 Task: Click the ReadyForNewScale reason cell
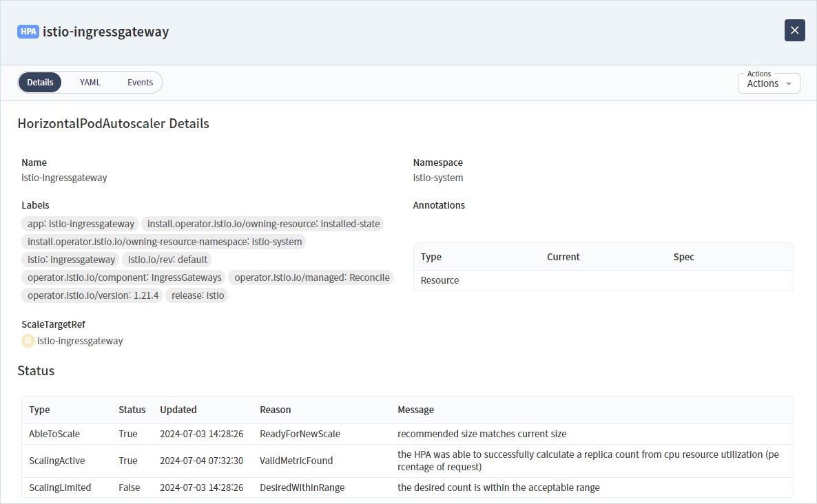(x=300, y=434)
